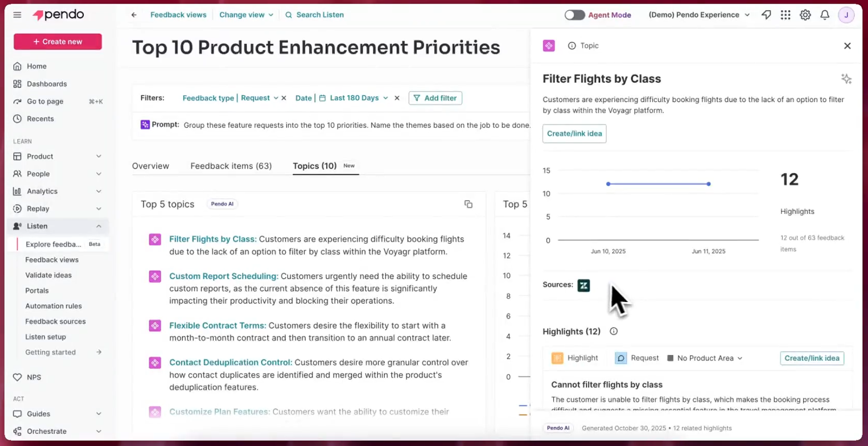Open the Change view dropdown
Image resolution: width=868 pixels, height=446 pixels.
(x=246, y=15)
